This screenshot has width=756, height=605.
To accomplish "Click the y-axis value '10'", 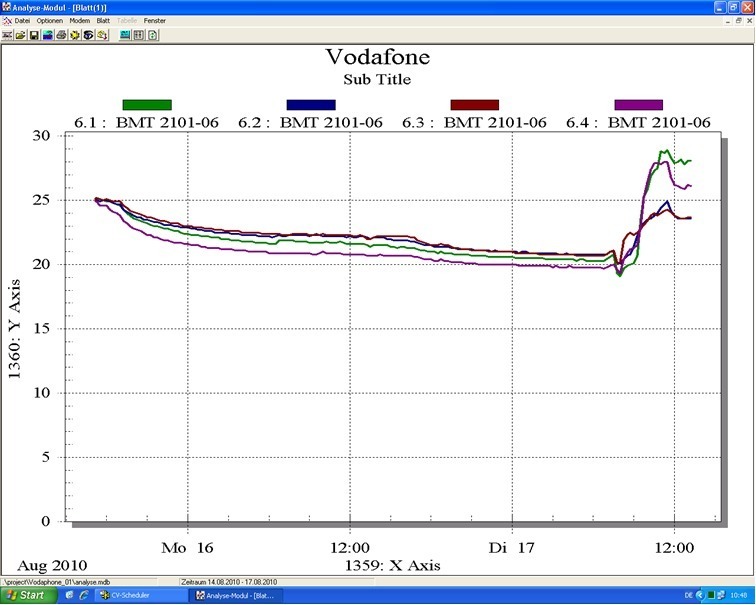I will (x=41, y=393).
